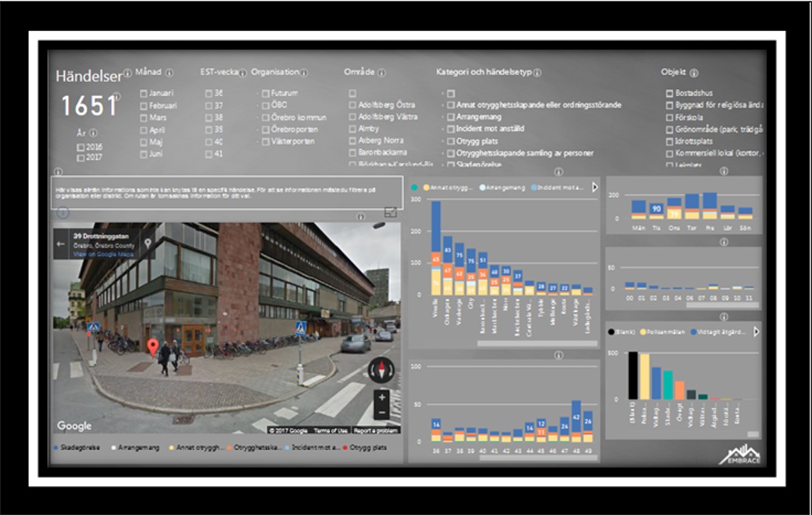Open the info icon next to EST-vecka
This screenshot has height=515, width=812.
(242, 73)
